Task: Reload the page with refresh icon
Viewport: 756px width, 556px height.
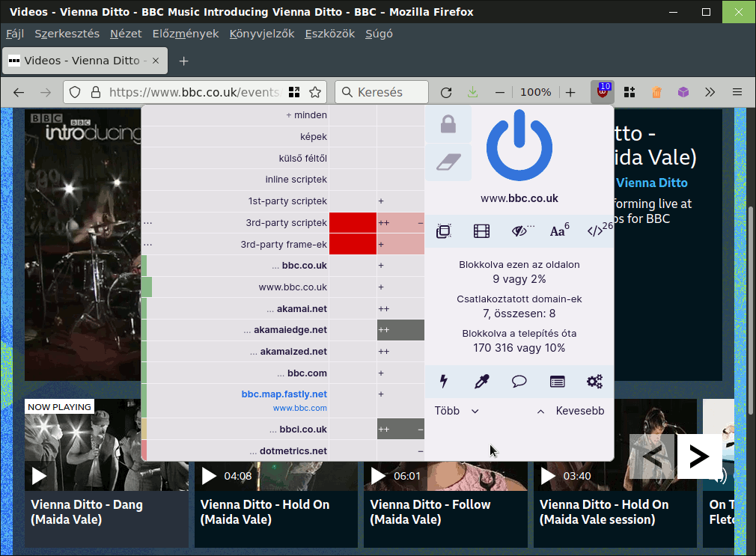Action: [x=446, y=92]
